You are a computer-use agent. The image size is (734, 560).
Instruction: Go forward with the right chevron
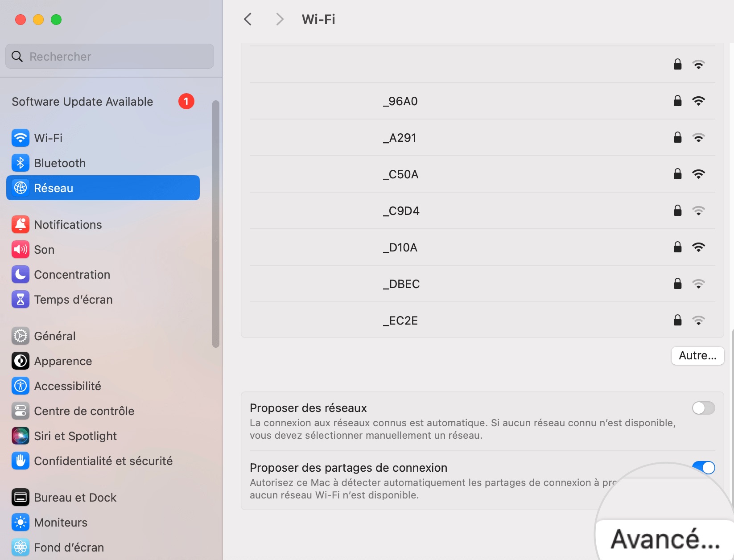click(x=280, y=19)
